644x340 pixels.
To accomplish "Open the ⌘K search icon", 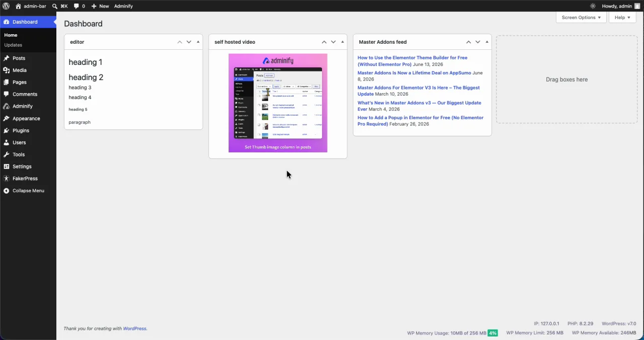I will point(55,6).
